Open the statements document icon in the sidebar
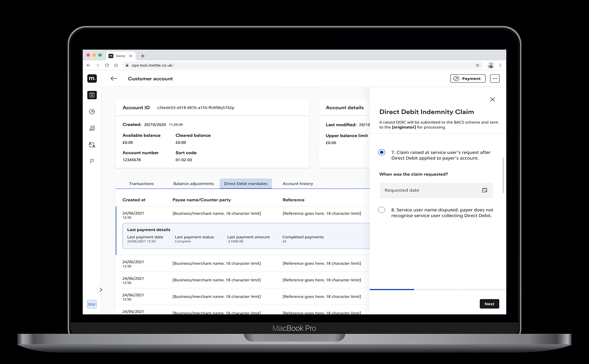 (92, 128)
